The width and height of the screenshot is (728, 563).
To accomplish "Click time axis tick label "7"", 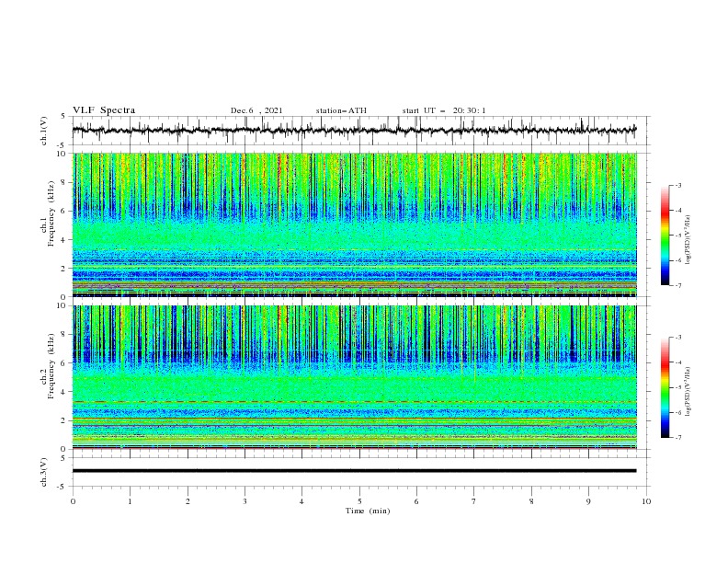I will [474, 501].
